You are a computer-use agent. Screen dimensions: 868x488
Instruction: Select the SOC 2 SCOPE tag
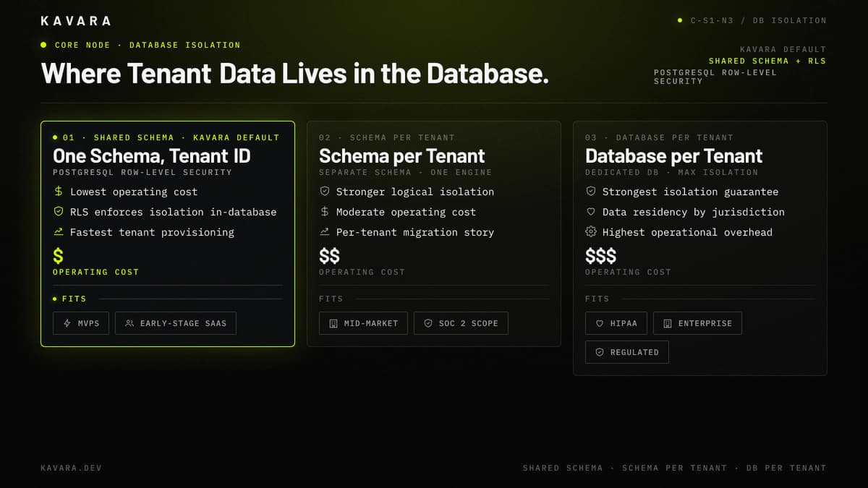pyautogui.click(x=461, y=323)
